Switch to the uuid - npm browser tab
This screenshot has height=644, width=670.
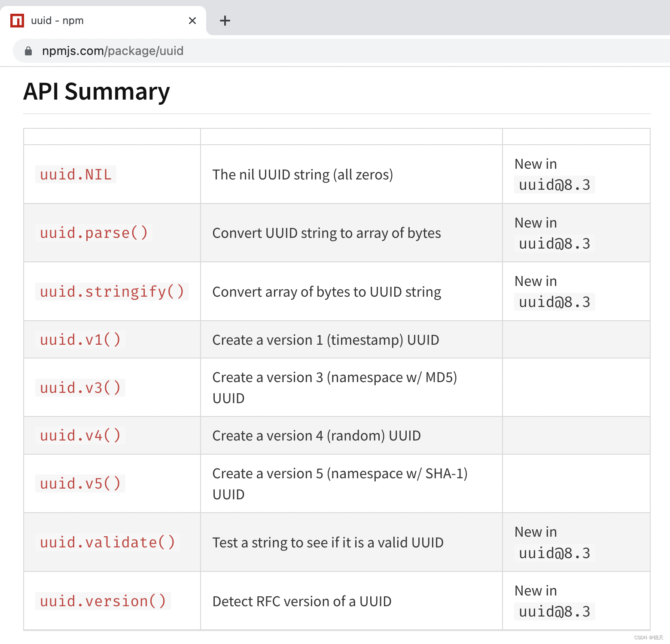click(86, 20)
